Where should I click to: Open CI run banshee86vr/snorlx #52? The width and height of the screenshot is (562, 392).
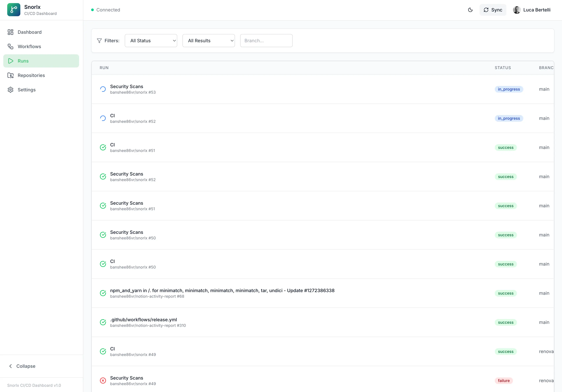[x=323, y=118]
